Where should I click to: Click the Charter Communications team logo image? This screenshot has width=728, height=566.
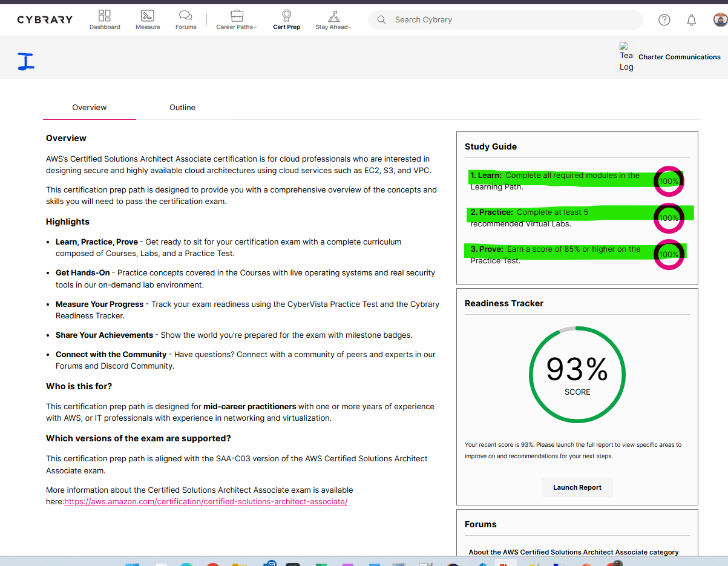pos(626,56)
